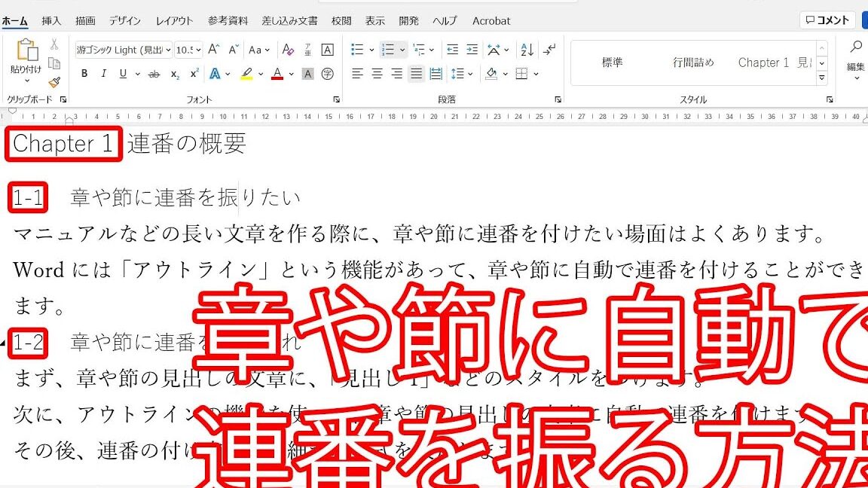This screenshot has width=868, height=488.
Task: Open underline style dropdown arrow
Action: pos(137,74)
